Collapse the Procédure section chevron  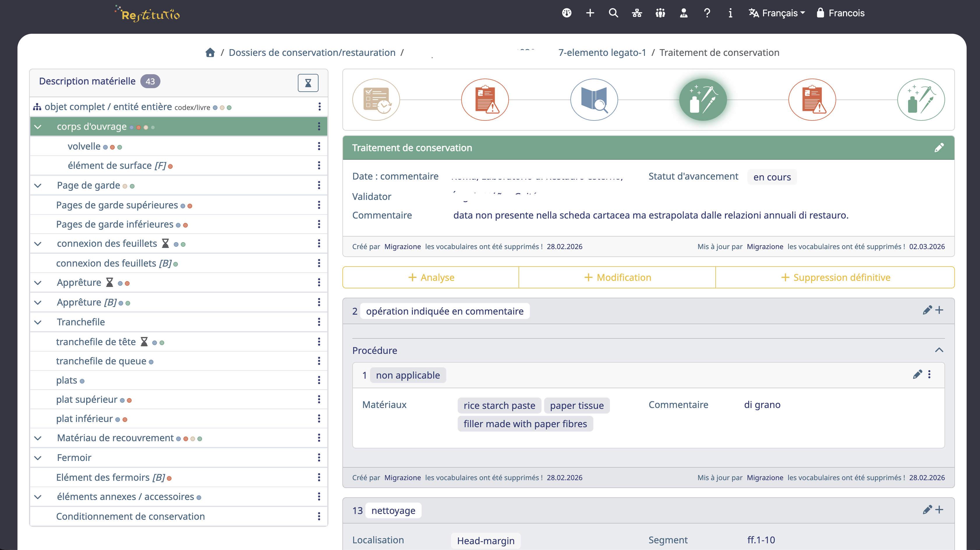[x=940, y=350]
